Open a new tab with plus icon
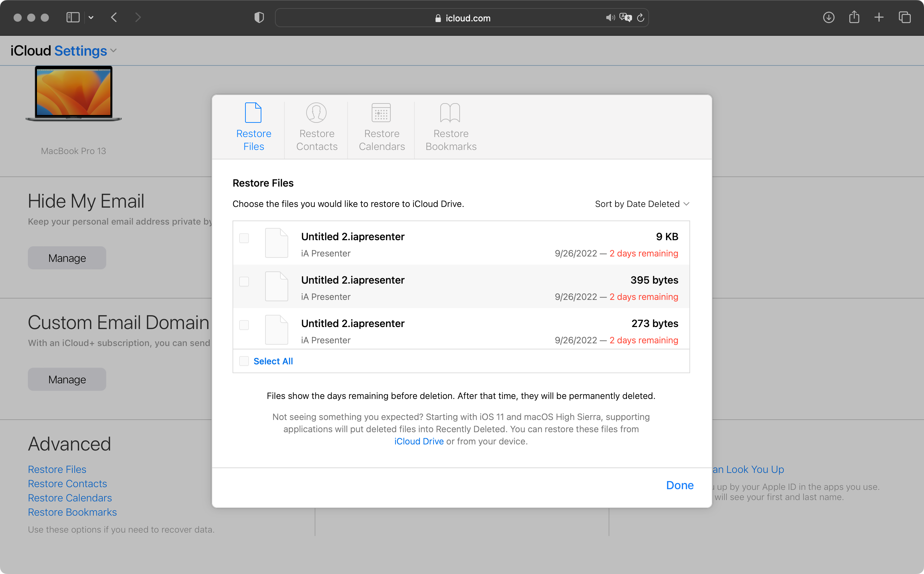 [879, 17]
